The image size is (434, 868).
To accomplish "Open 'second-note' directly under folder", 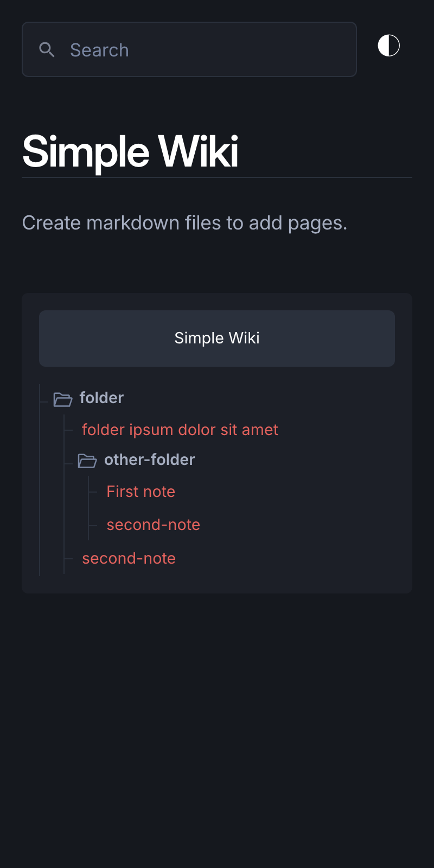I will click(129, 558).
